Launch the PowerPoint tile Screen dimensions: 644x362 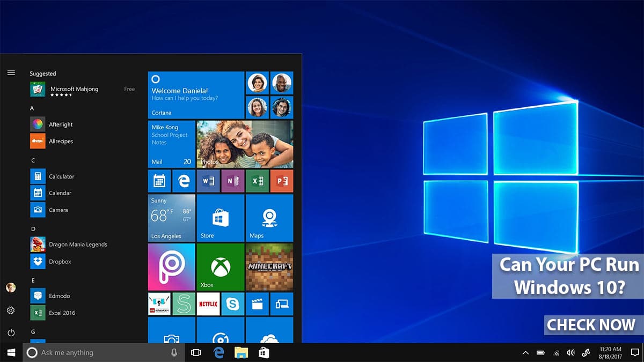[282, 181]
